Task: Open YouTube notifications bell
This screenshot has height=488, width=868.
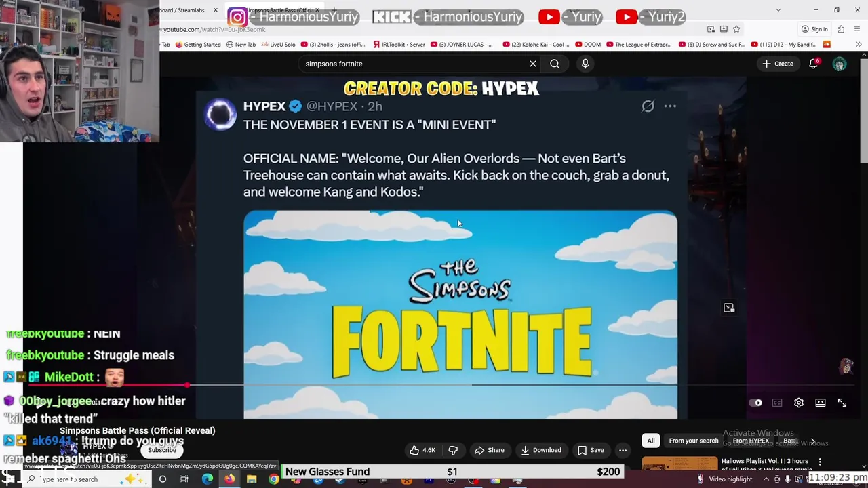Action: point(813,64)
